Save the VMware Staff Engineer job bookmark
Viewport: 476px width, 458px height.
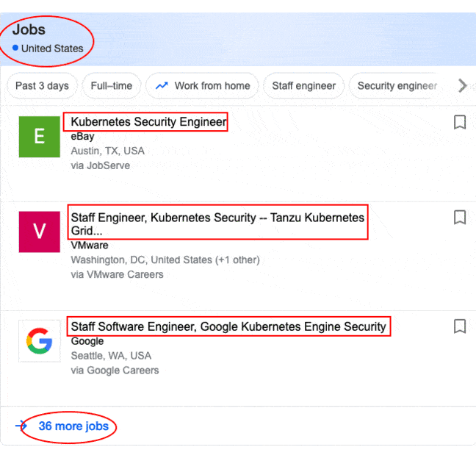(x=460, y=218)
